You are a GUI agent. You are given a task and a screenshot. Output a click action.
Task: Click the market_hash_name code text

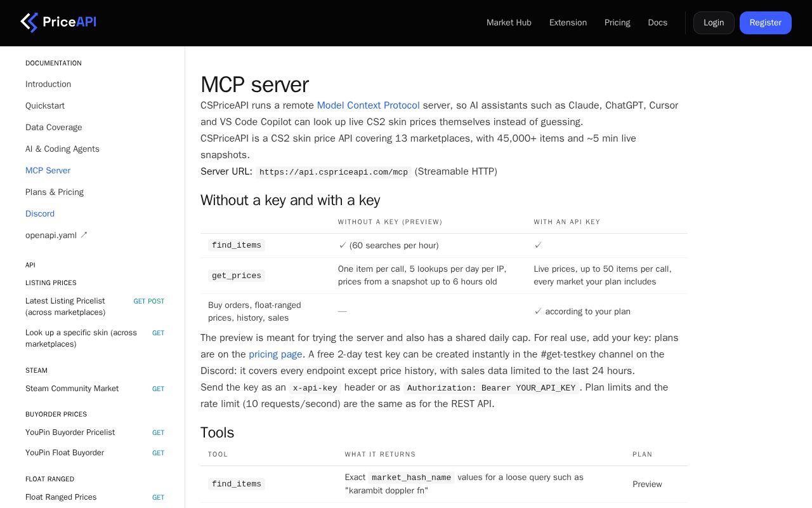click(x=412, y=478)
